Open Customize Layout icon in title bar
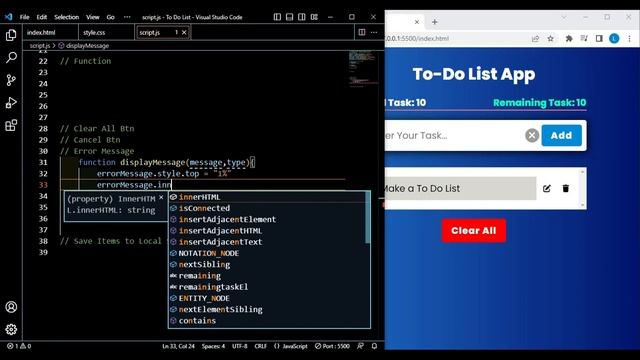 click(x=314, y=17)
